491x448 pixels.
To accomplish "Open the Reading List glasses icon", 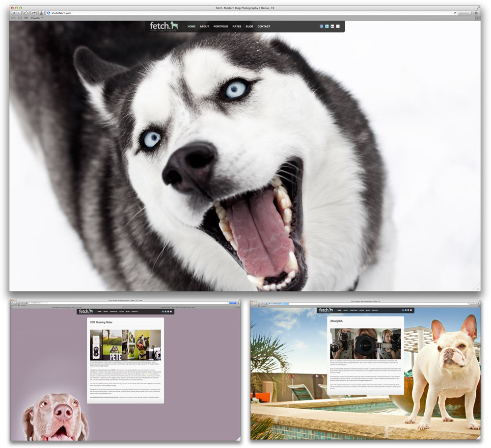I will [13, 18].
